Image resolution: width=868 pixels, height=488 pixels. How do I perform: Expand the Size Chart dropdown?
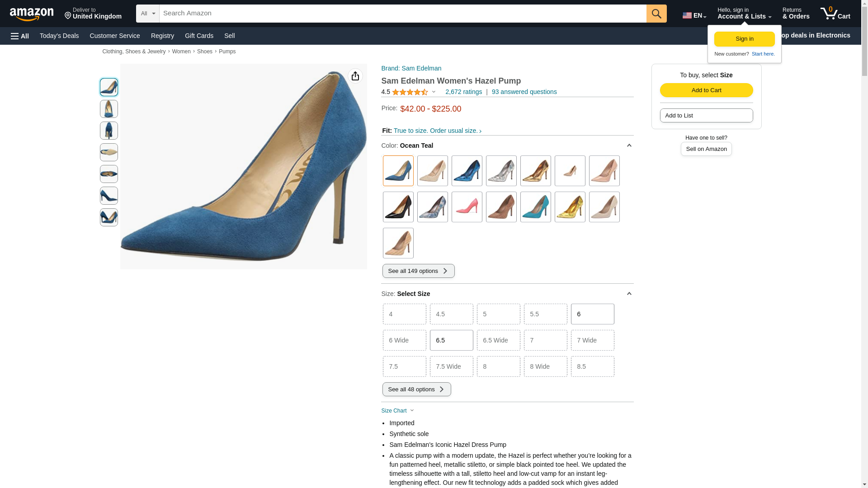click(397, 411)
